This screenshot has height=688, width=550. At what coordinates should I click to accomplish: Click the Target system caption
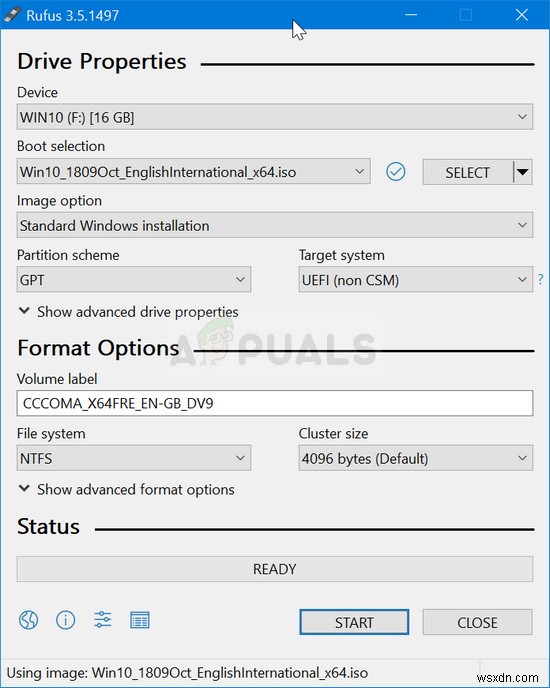(x=342, y=255)
